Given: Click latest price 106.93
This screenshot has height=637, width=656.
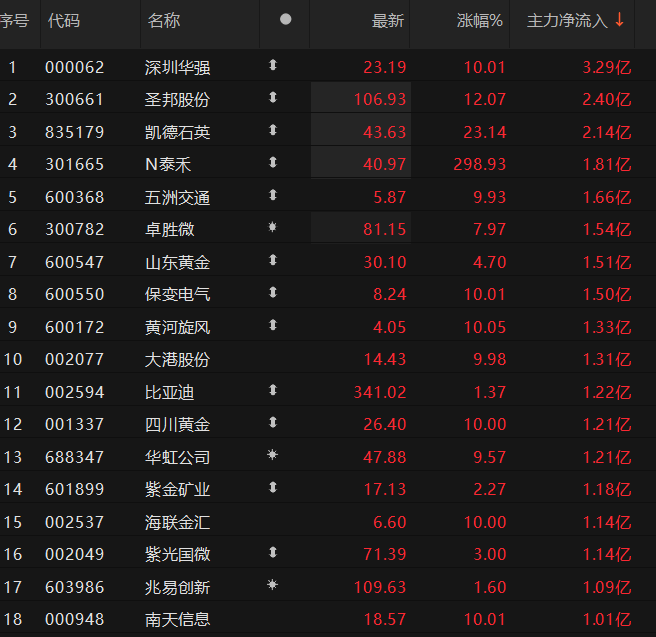Looking at the screenshot, I should pos(380,100).
